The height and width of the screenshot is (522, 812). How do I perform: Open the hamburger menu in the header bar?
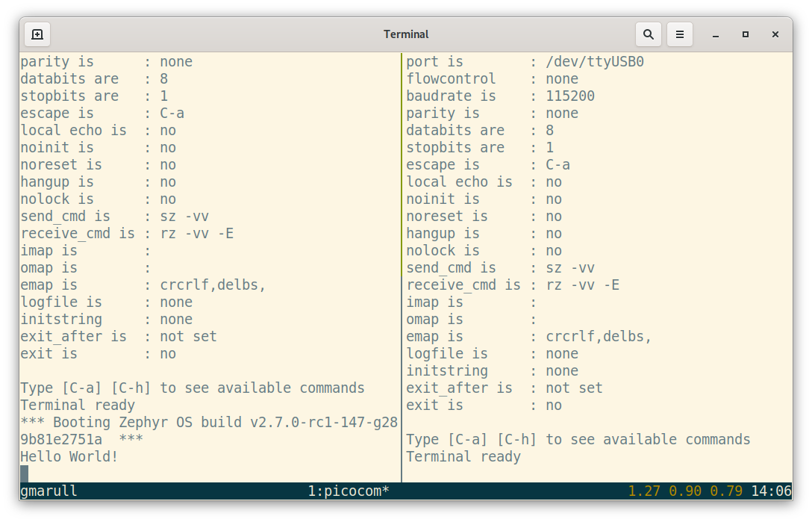(x=680, y=34)
